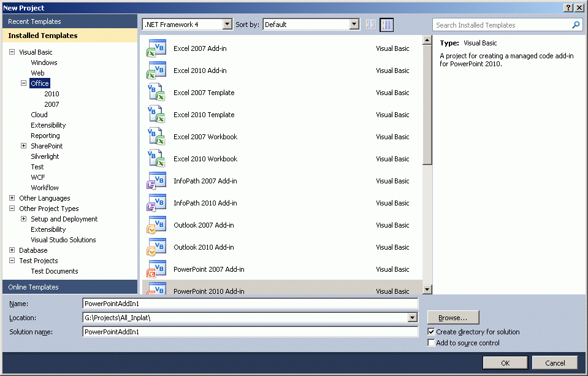Select Extensibility under Other Project Types
The width and height of the screenshot is (588, 376).
tap(48, 229)
